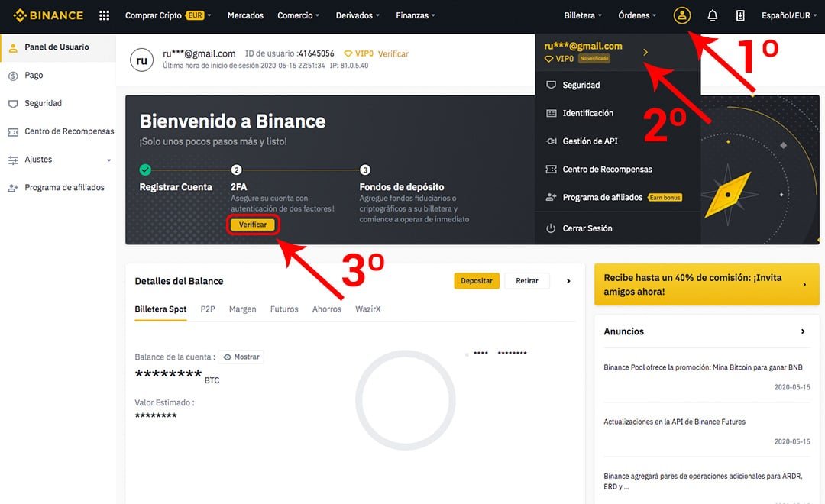Image resolution: width=825 pixels, height=504 pixels.
Task: Switch to the Futuros tab
Action: [x=284, y=309]
